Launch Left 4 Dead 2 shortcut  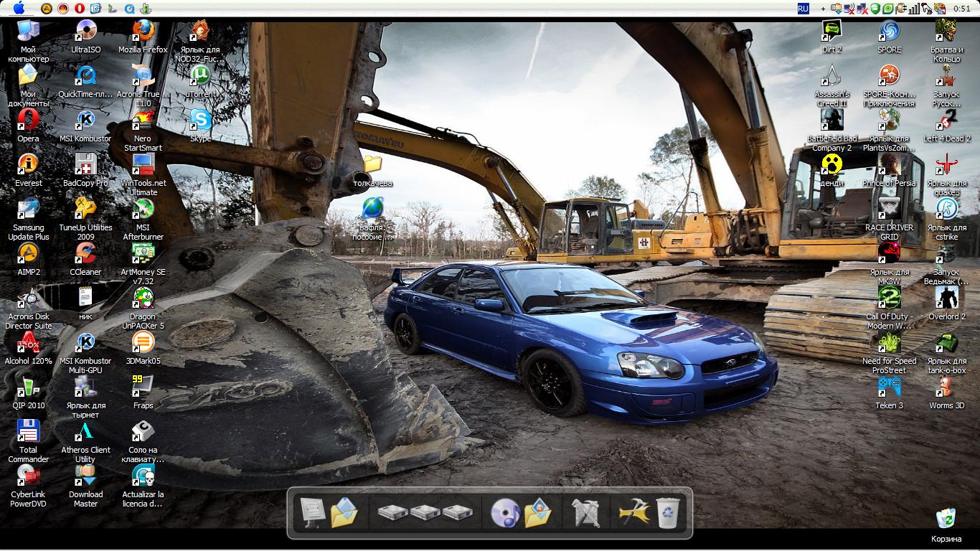[946, 121]
